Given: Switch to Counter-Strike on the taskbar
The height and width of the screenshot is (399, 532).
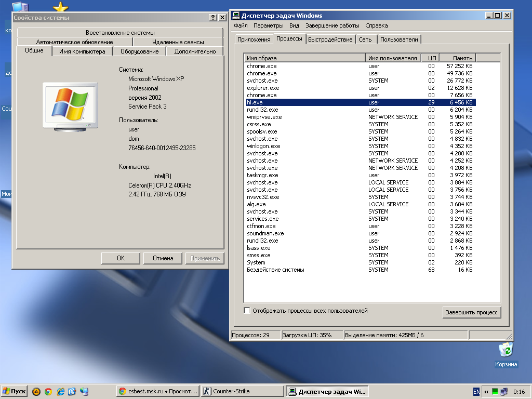Looking at the screenshot, I should click(242, 392).
